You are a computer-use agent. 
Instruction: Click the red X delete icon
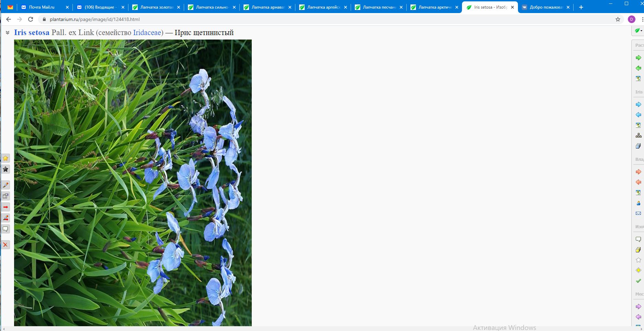click(5, 245)
